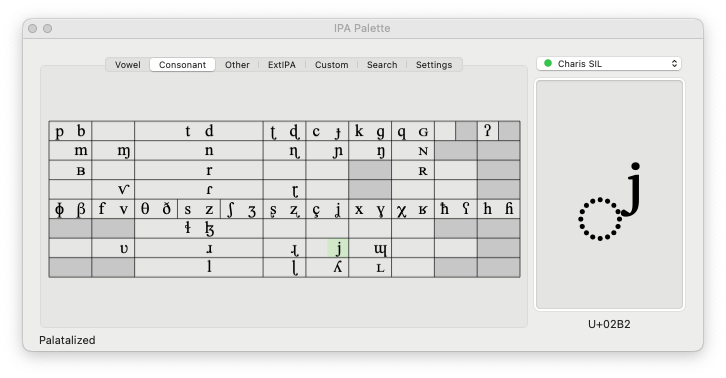Pick the voiced alveolar fricative z

coord(209,209)
